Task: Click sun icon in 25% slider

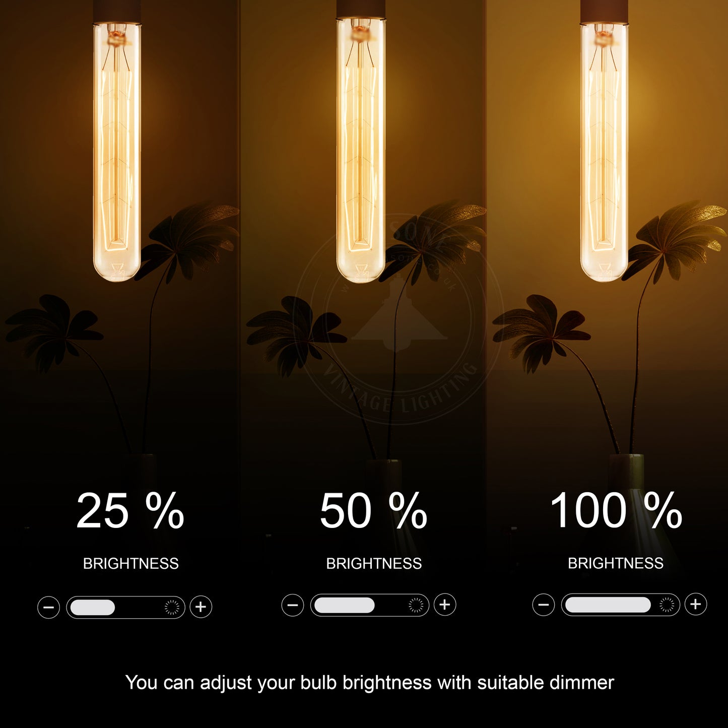Action: [x=172, y=607]
